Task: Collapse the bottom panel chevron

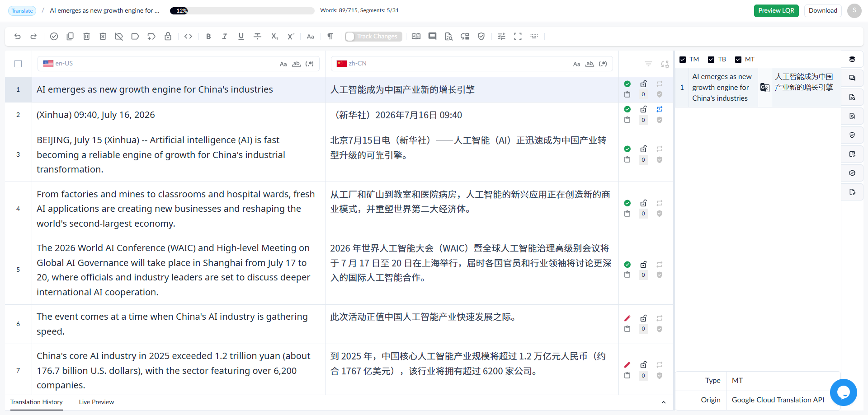Action: [664, 402]
